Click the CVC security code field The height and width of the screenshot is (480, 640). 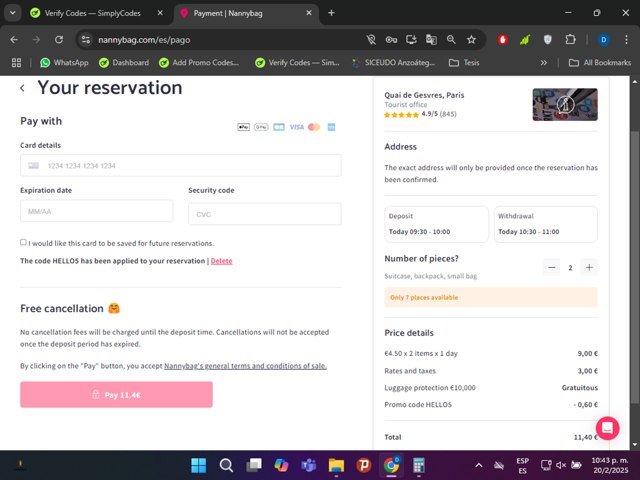pos(264,214)
